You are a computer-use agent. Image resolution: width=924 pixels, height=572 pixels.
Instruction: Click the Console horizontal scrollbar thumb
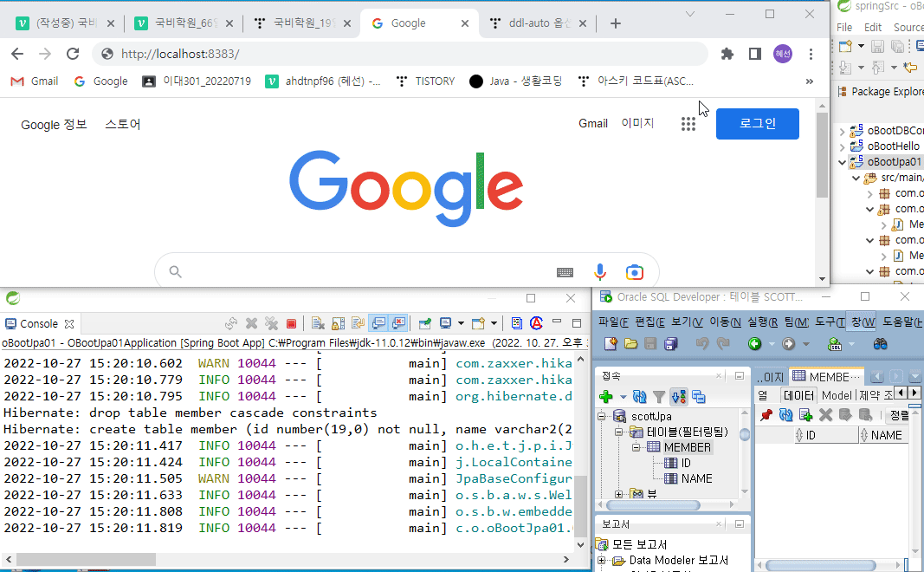coord(86,559)
